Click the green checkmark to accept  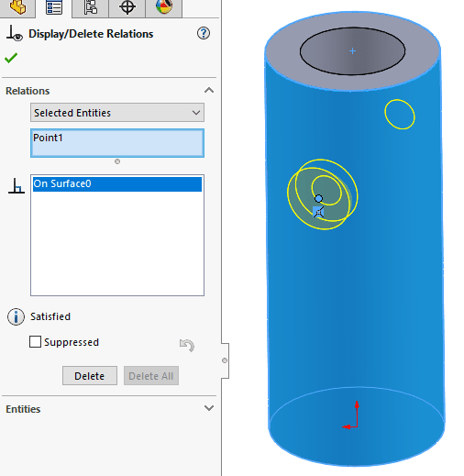[x=11, y=58]
